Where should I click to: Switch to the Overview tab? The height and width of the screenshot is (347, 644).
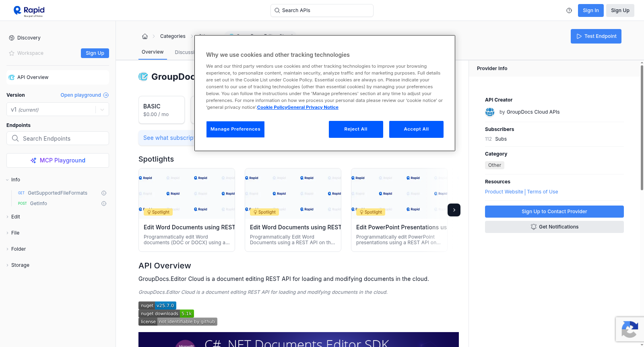[x=153, y=52]
